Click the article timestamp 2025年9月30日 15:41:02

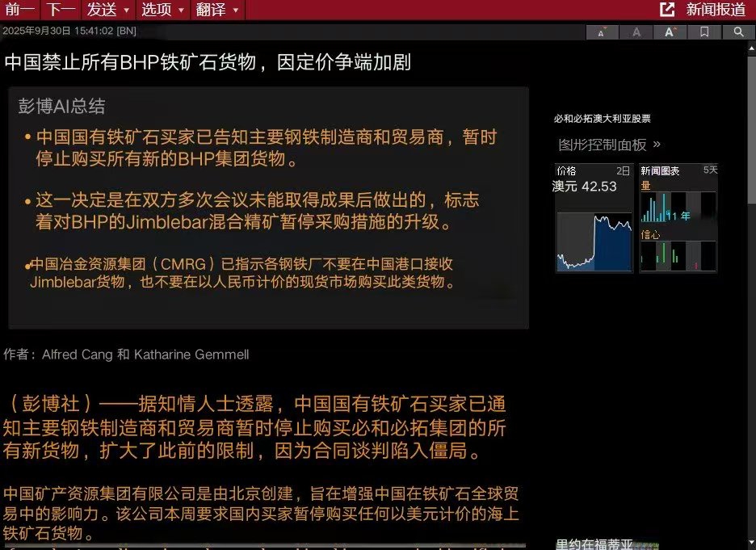pyautogui.click(x=58, y=31)
